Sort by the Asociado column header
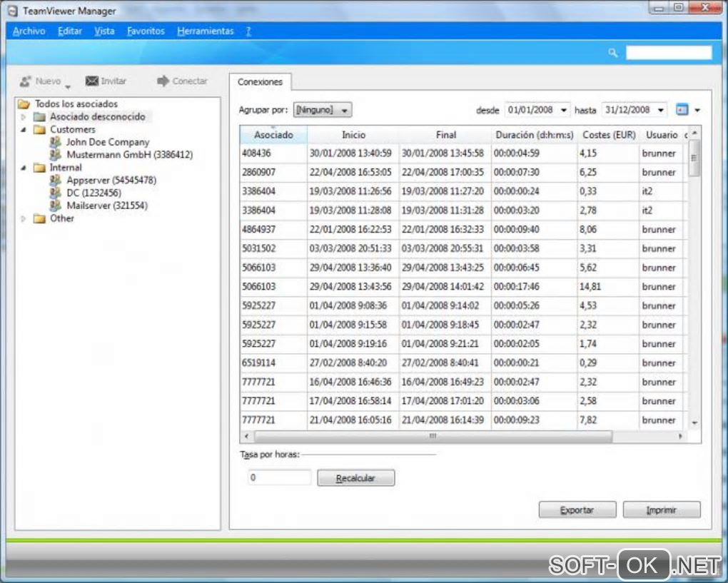The width and height of the screenshot is (728, 583). pos(273,135)
